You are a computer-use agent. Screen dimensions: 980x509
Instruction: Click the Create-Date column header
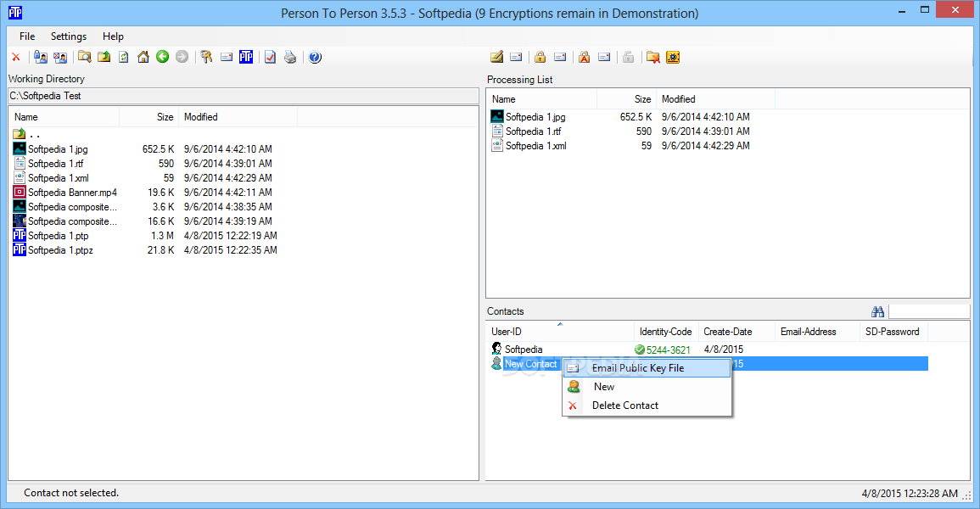pos(736,332)
